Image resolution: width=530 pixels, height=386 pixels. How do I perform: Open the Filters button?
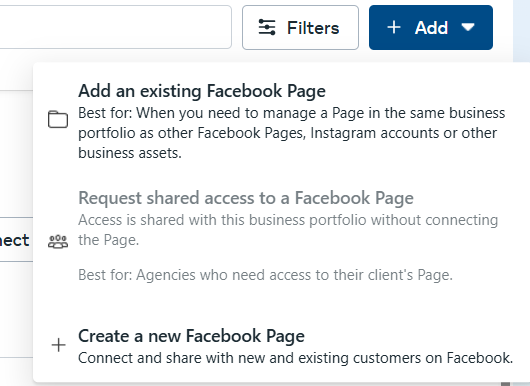(x=300, y=27)
